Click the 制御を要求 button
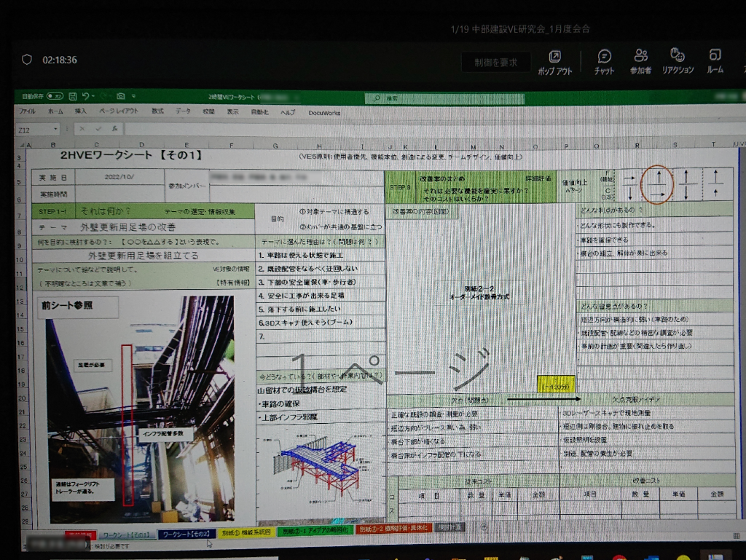 pos(495,63)
